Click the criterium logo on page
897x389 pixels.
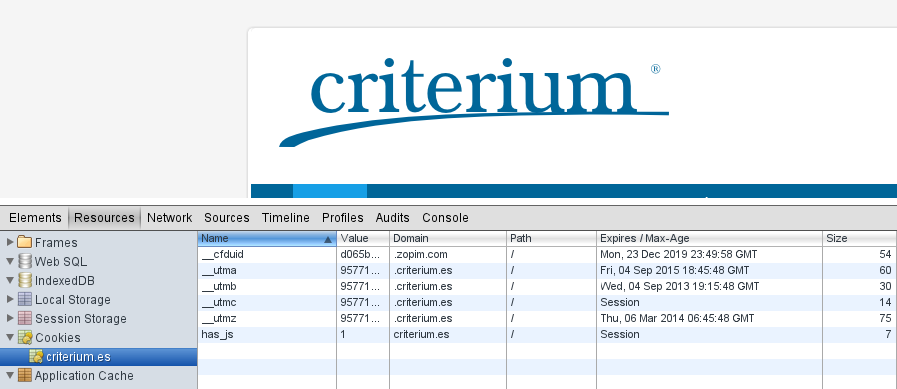[474, 101]
